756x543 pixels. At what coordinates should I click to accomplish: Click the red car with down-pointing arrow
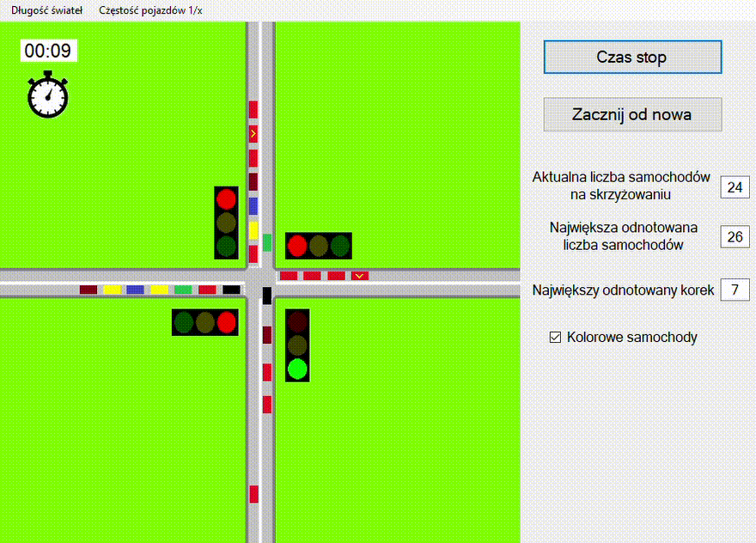(x=360, y=276)
